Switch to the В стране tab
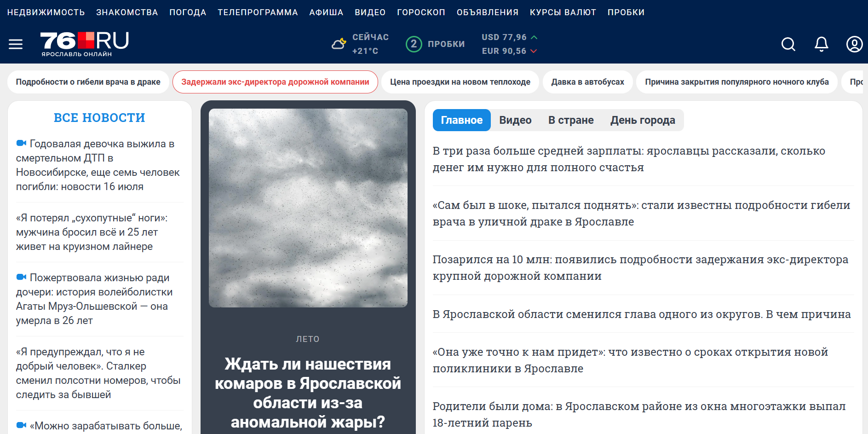868x434 pixels. point(571,120)
